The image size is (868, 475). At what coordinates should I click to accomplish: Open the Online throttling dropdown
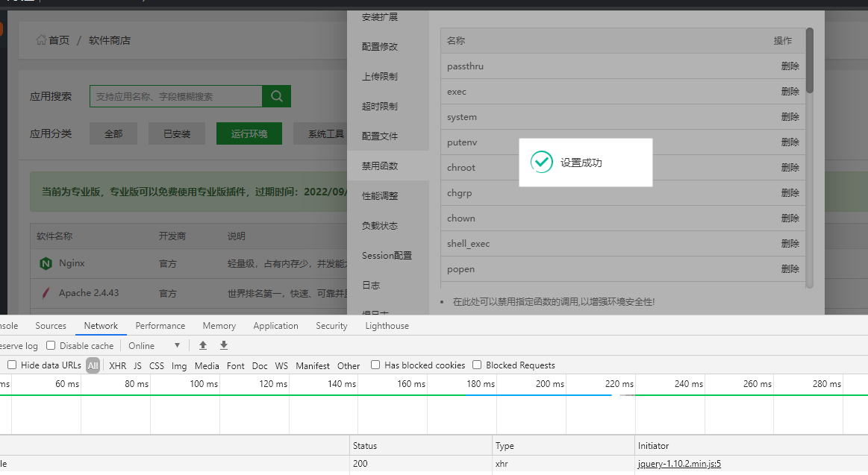point(154,345)
